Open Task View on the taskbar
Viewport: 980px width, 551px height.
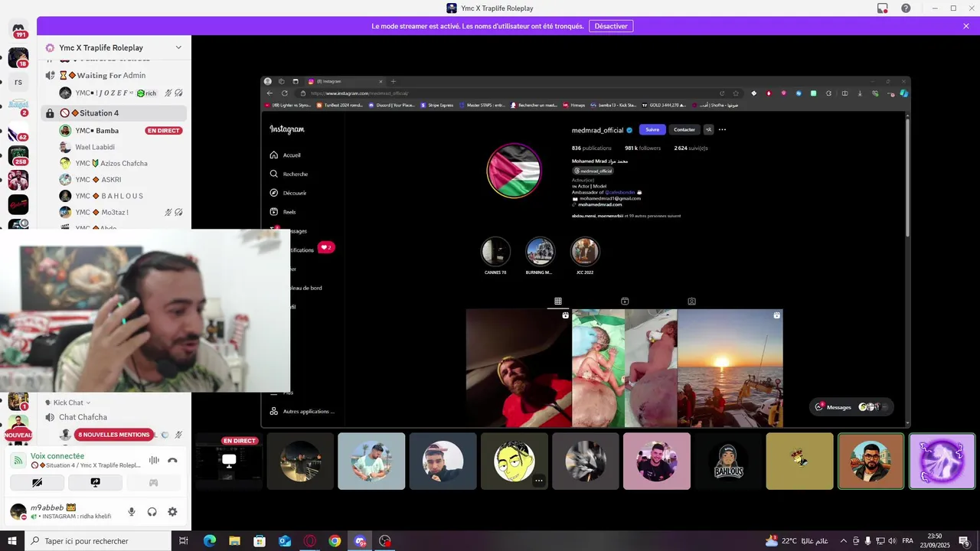click(x=184, y=541)
